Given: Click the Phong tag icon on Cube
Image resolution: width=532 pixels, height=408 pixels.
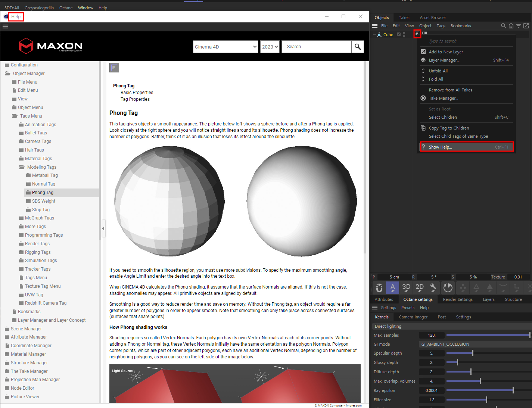Looking at the screenshot, I should click(417, 34).
